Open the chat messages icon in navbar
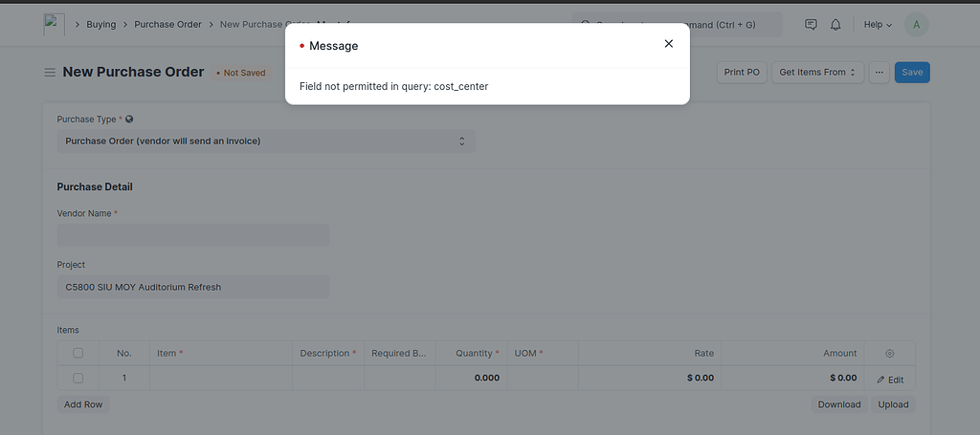This screenshot has height=435, width=980. [x=811, y=24]
